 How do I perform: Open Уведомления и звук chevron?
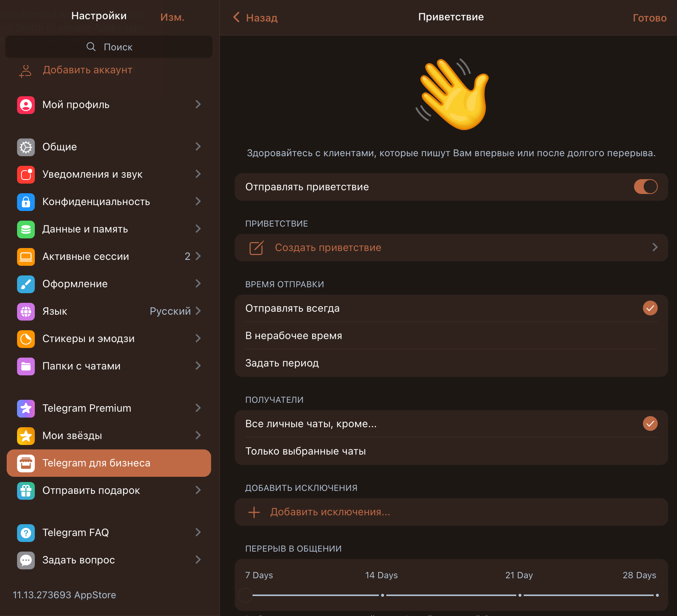pyautogui.click(x=198, y=174)
